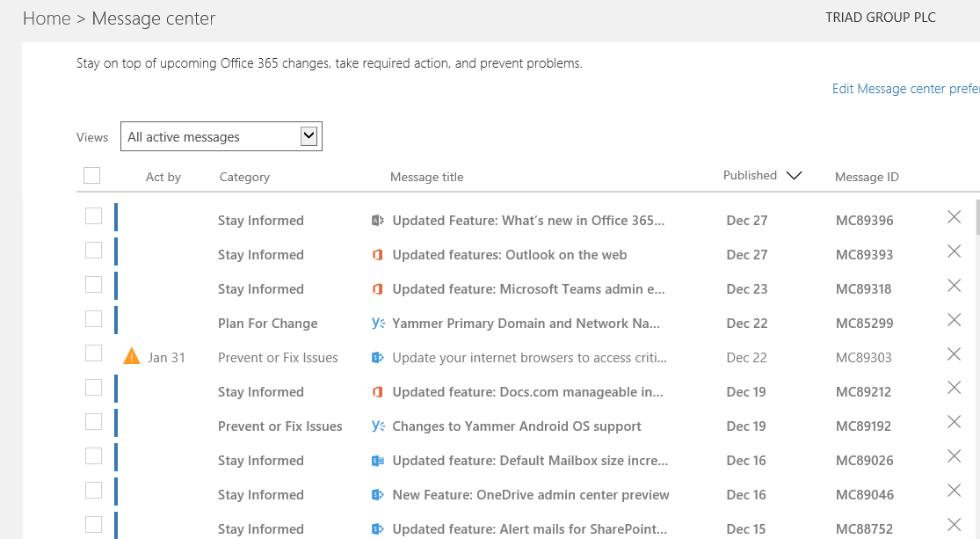980x539 pixels.
Task: Dismiss message MC89396 with its X
Action: coord(954,217)
